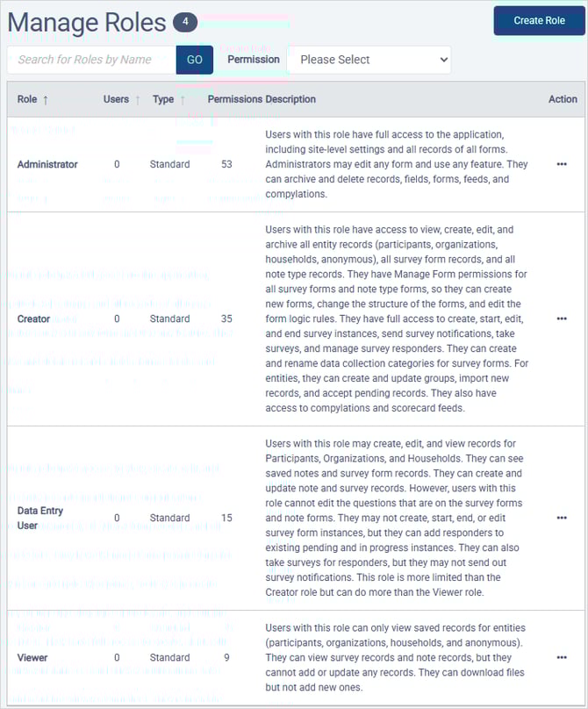Sort by the Role column arrow
Image resolution: width=588 pixels, height=709 pixels.
pyautogui.click(x=46, y=100)
